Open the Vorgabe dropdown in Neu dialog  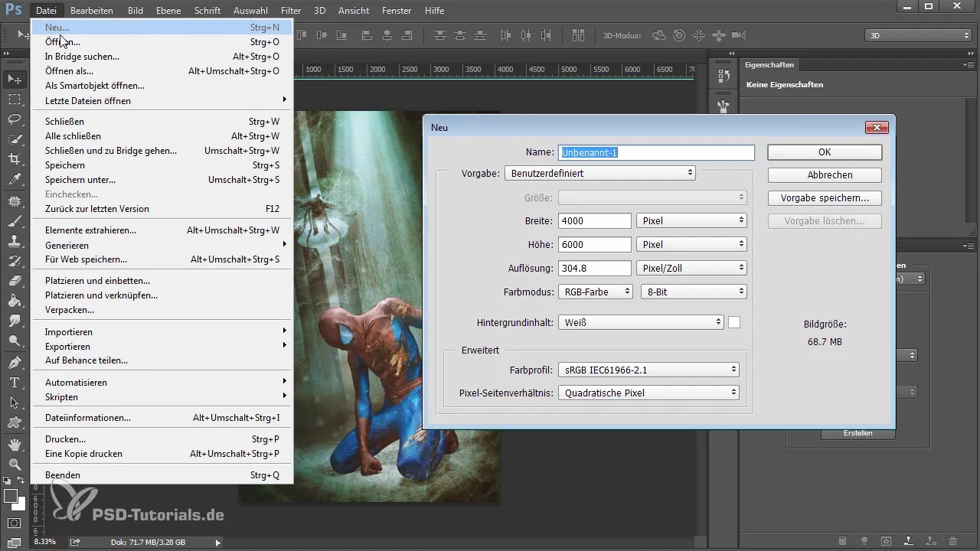tap(599, 174)
